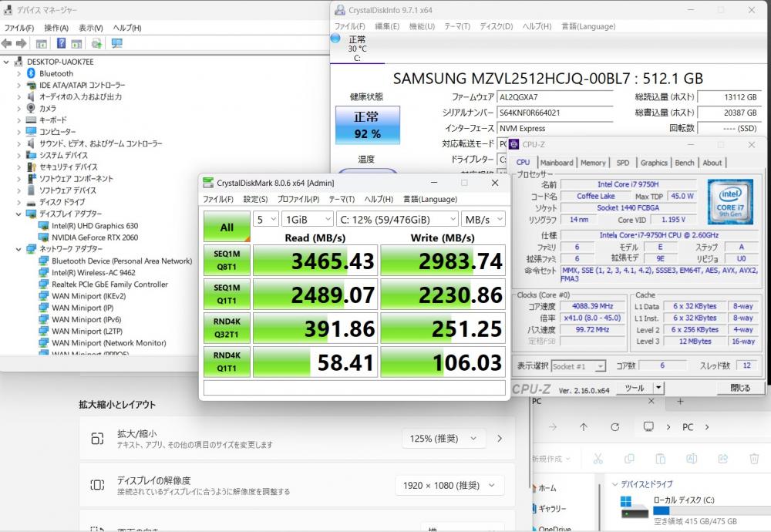Screen dimensions: 771x532
Task: Click the up arrow in File Explorer
Action: [584, 427]
